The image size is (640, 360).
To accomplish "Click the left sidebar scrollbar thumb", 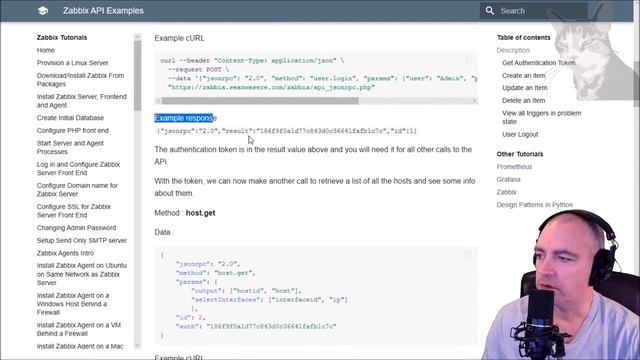I will 138,75.
